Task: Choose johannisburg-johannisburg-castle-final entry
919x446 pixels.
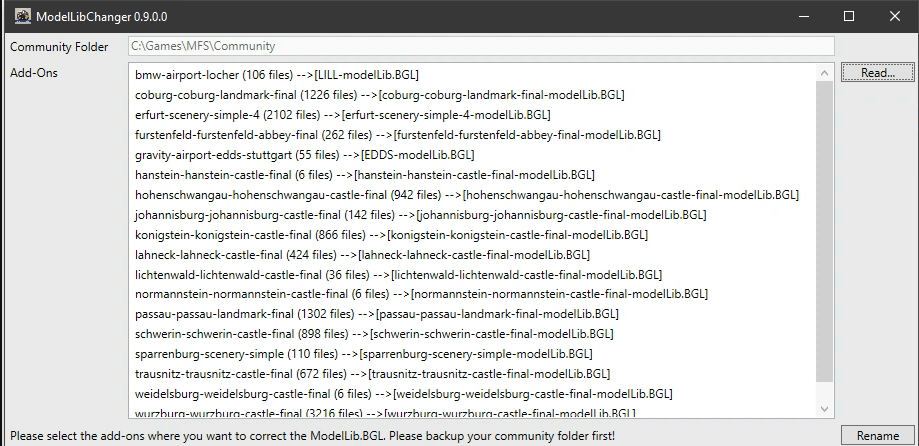Action: (x=420, y=215)
